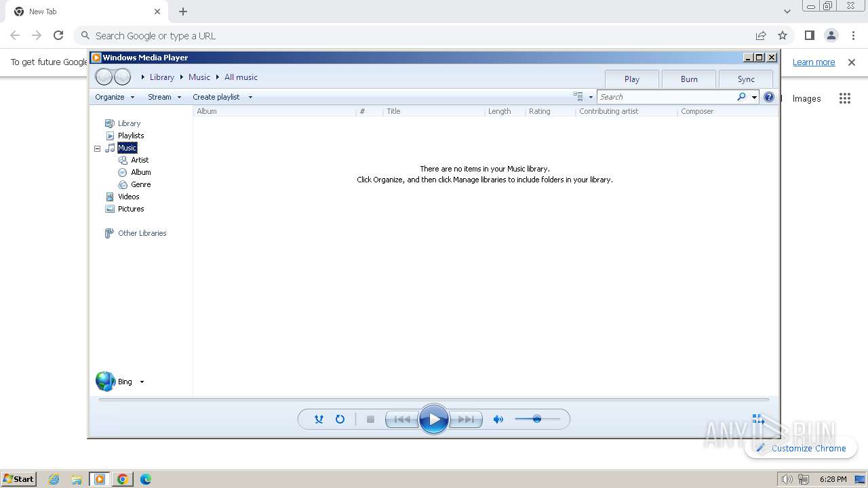This screenshot has height=488, width=868.
Task: Select Album under Music
Action: pyautogui.click(x=141, y=172)
